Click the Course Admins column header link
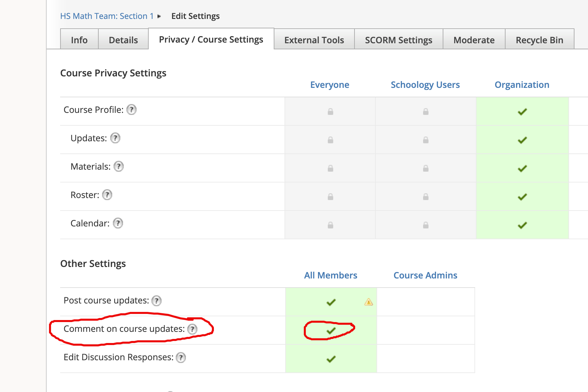 tap(425, 275)
